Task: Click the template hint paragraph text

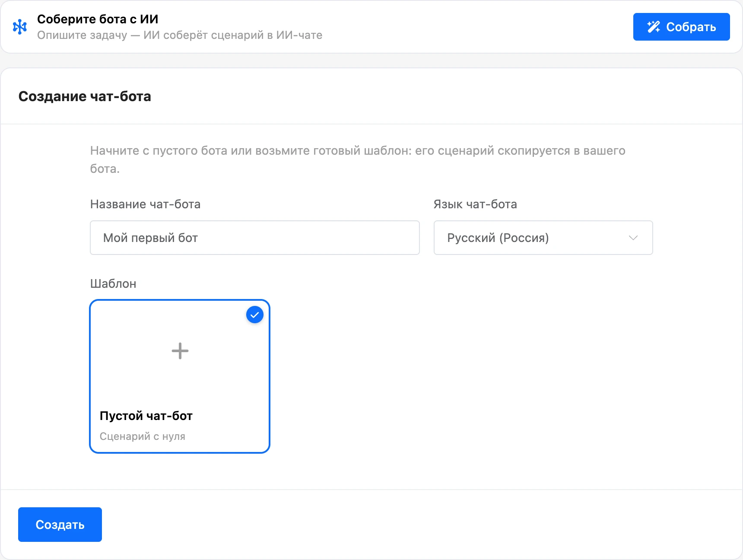Action: coord(358,159)
